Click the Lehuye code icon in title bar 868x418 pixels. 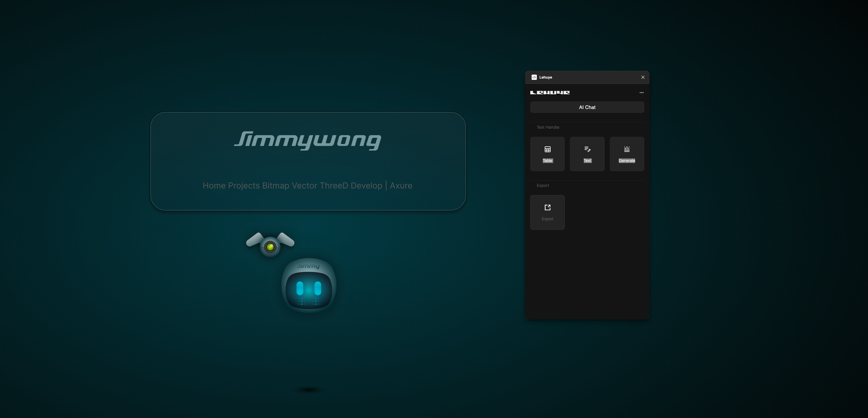tap(534, 77)
